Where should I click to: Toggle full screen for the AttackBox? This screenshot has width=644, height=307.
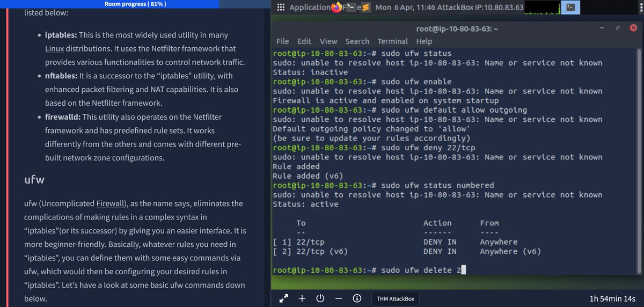coord(284,298)
